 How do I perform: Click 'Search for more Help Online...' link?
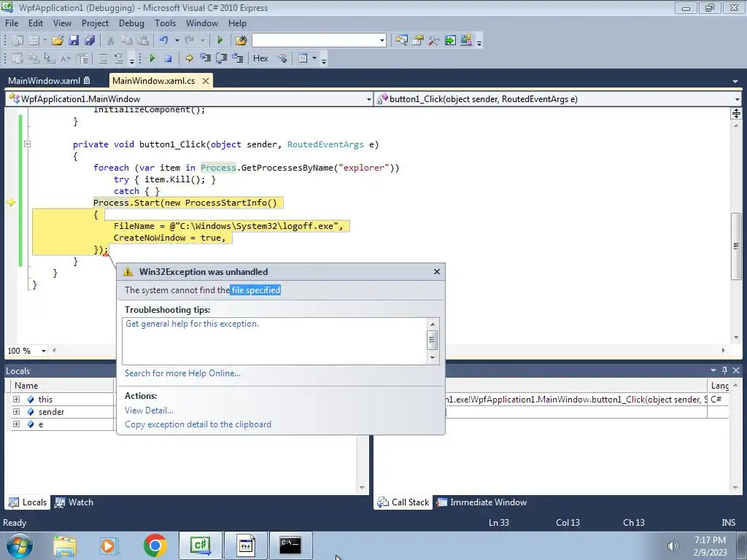(x=182, y=373)
